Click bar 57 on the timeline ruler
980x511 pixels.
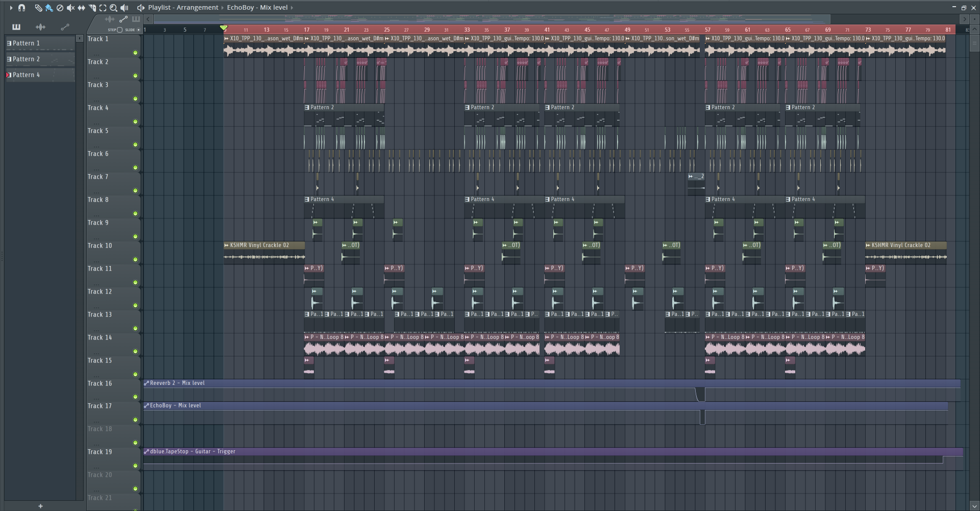(x=707, y=30)
